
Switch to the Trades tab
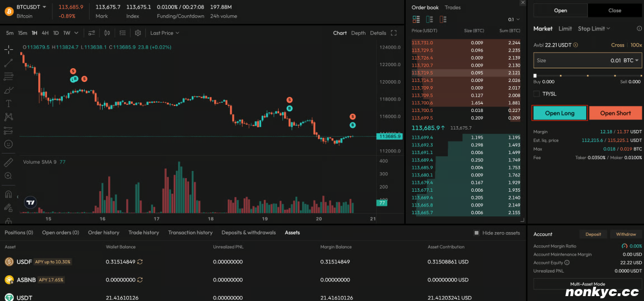click(x=453, y=8)
